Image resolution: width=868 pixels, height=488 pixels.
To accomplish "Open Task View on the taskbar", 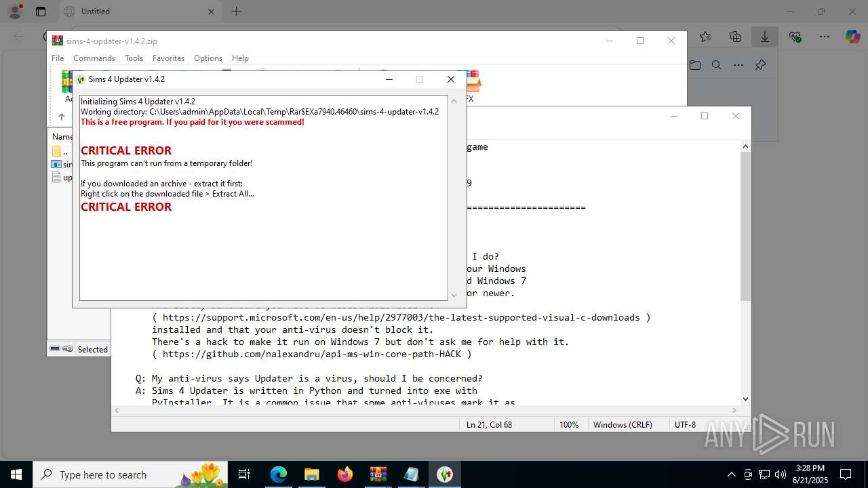I will [x=245, y=474].
